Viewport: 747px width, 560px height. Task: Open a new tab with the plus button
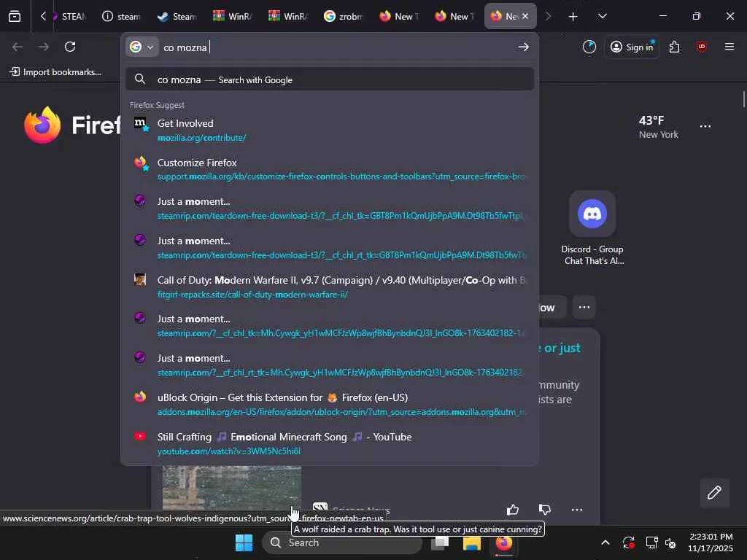(573, 17)
